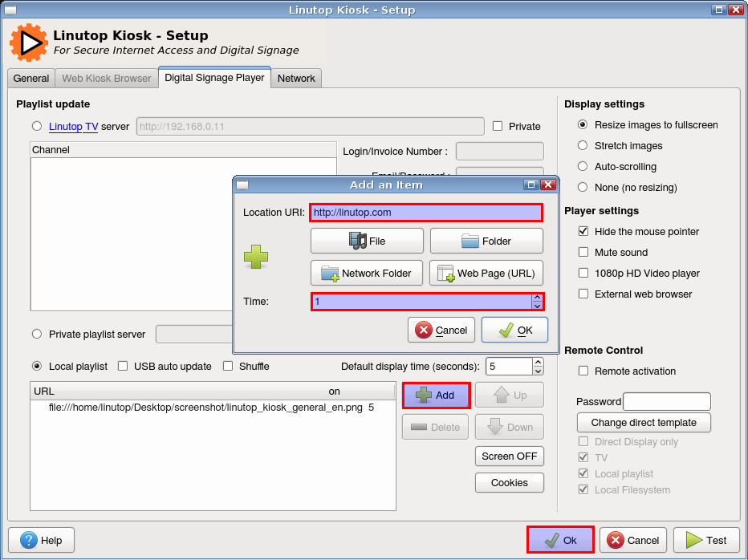Select the linutop_kiosk_general_en.png playlist row
Viewport: 748px width, 560px height.
click(213, 408)
